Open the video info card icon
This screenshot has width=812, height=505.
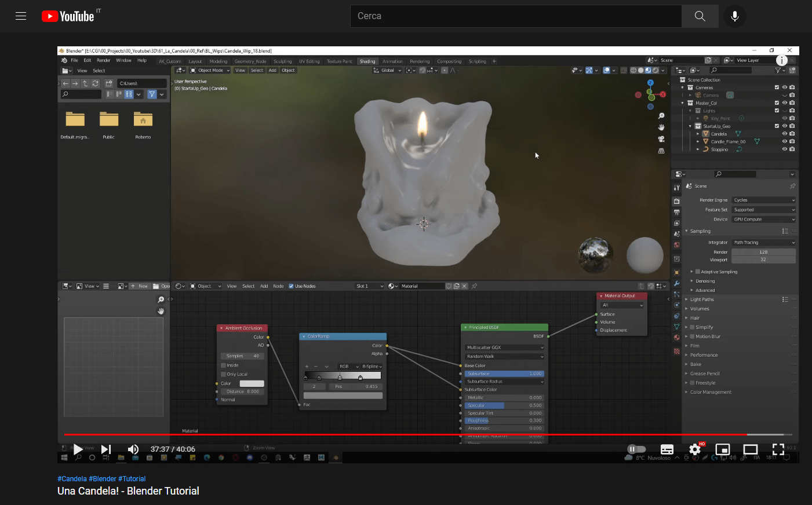[782, 60]
